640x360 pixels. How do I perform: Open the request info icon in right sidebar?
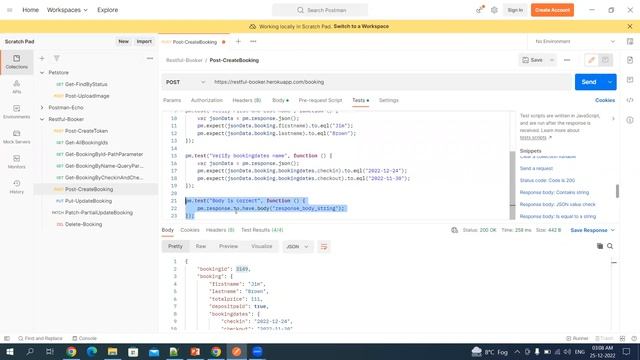pyautogui.click(x=630, y=120)
